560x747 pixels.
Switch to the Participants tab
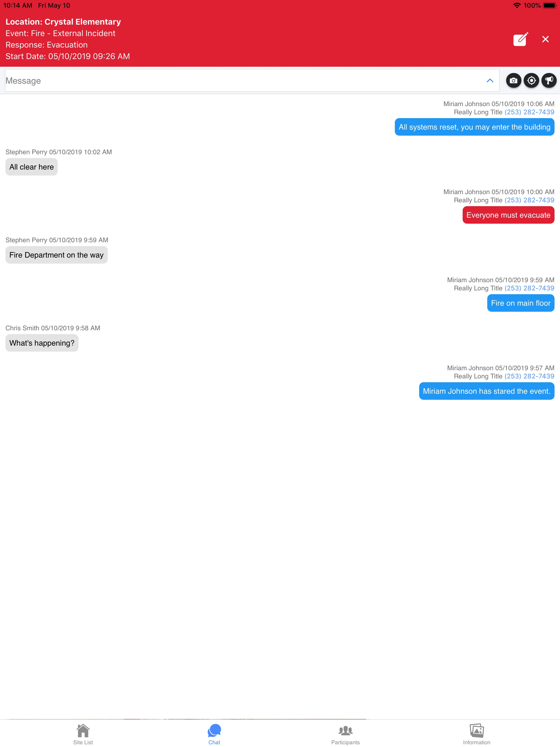tap(345, 734)
